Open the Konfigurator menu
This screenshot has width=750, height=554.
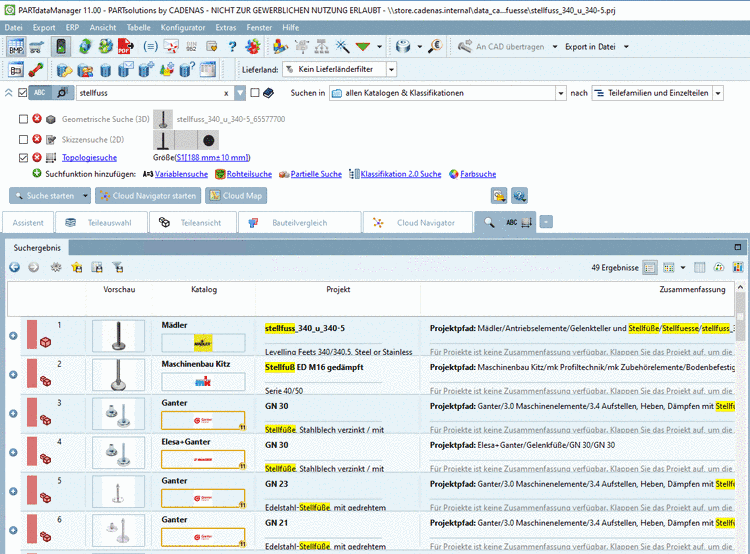pyautogui.click(x=183, y=27)
